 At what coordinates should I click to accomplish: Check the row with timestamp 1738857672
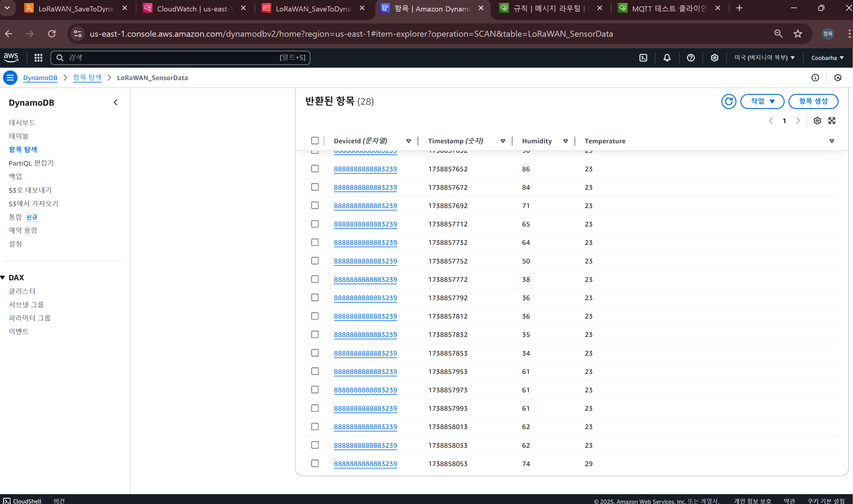click(x=315, y=187)
